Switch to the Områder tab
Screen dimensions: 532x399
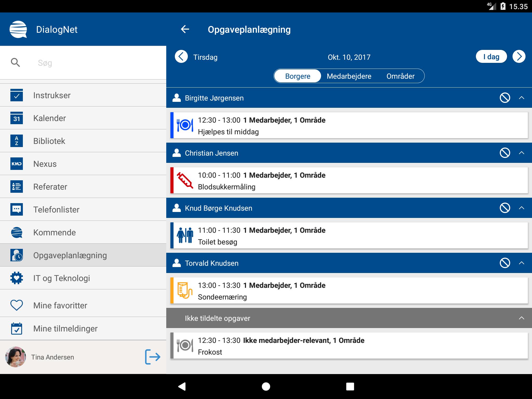pyautogui.click(x=401, y=76)
